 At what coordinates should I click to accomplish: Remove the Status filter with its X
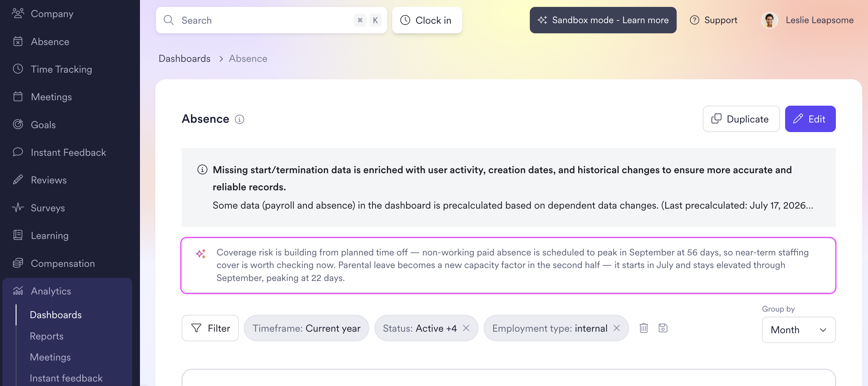point(466,328)
